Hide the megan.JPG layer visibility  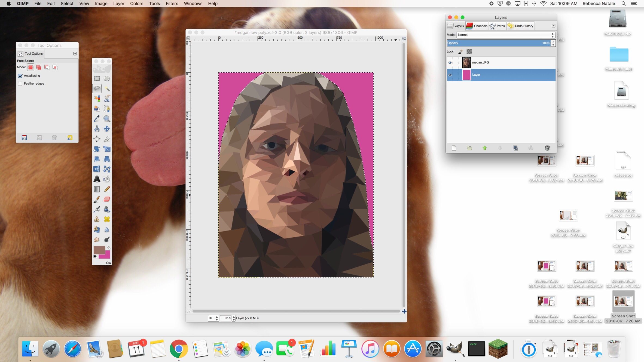tap(450, 62)
